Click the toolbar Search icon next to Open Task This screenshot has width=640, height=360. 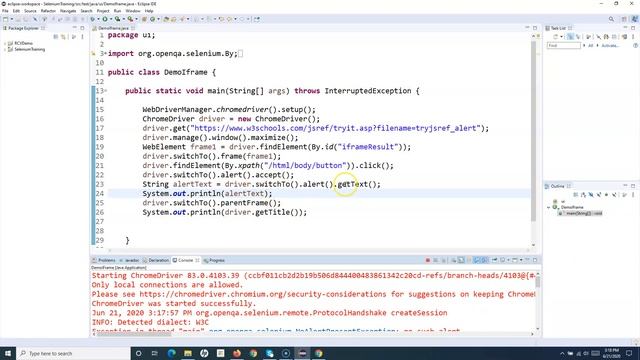pos(182,19)
